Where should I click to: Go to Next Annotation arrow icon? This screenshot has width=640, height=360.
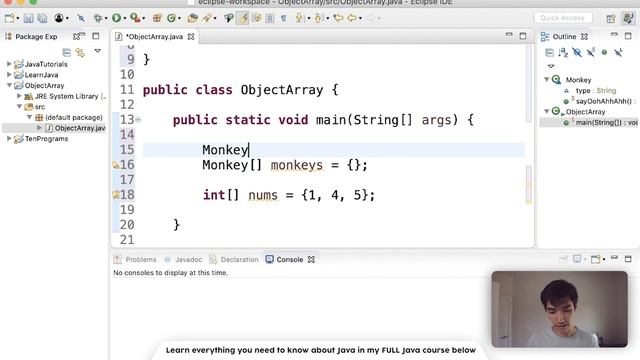(x=300, y=18)
